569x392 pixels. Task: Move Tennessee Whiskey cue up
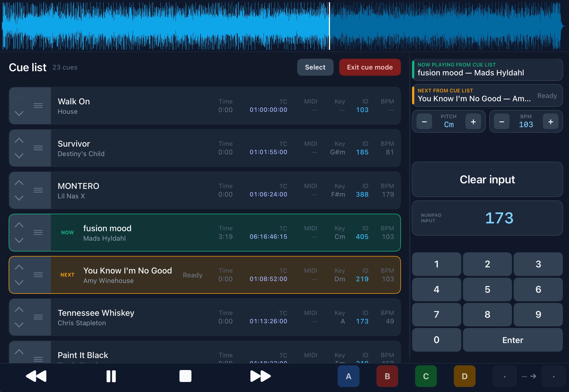click(x=19, y=309)
